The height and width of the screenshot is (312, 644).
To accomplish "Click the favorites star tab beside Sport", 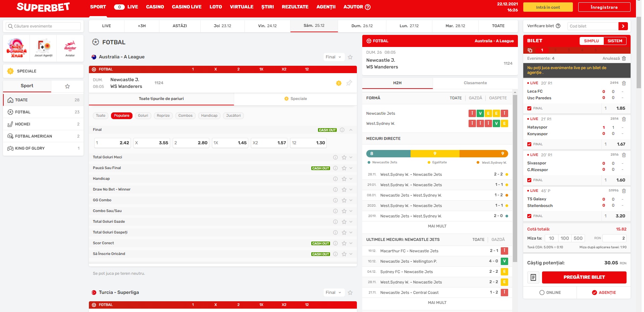I will click(67, 86).
